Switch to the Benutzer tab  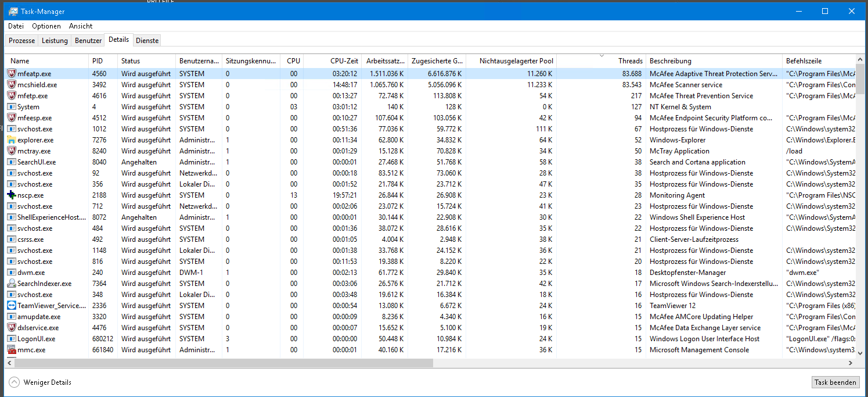coord(88,41)
